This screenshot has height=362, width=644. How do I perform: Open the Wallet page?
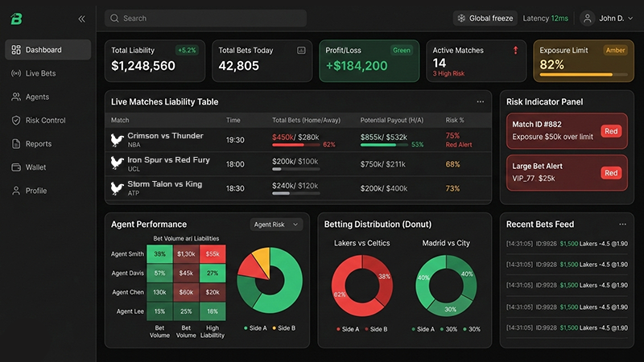(x=48, y=167)
